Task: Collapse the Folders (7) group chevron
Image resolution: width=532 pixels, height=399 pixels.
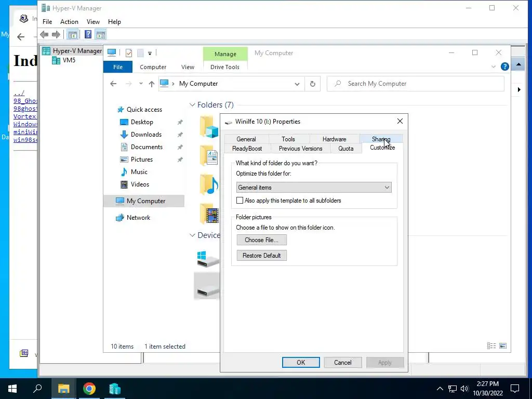Action: click(192, 105)
